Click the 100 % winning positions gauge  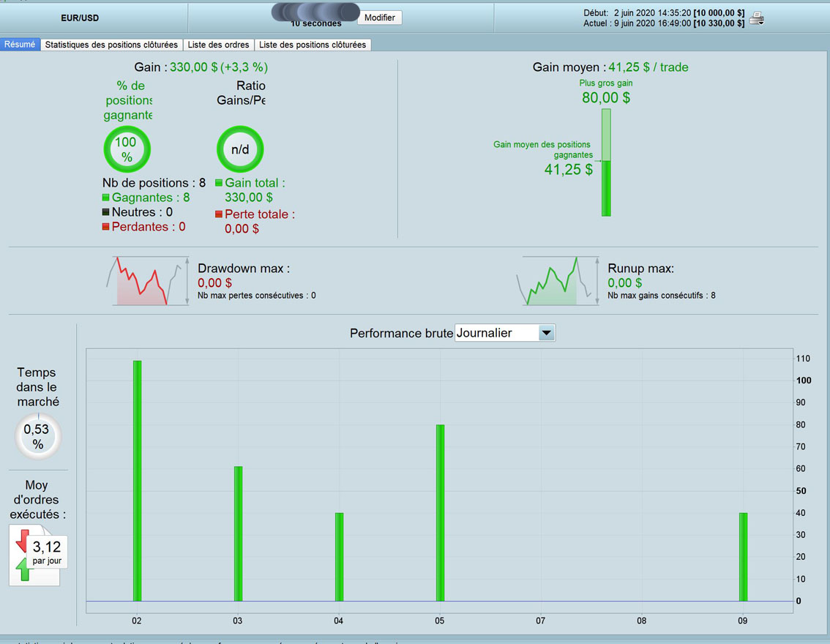tap(127, 149)
